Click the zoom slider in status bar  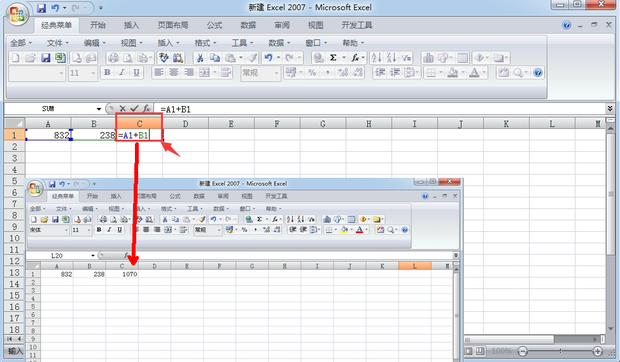560,351
